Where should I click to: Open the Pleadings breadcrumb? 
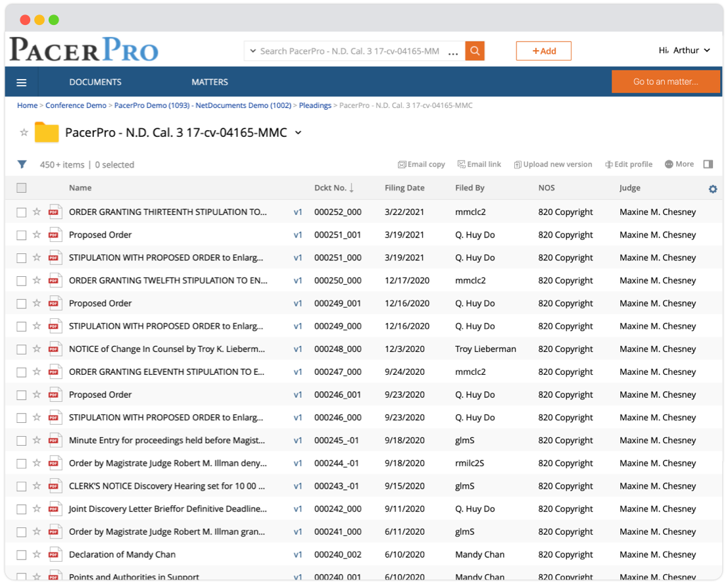click(315, 105)
